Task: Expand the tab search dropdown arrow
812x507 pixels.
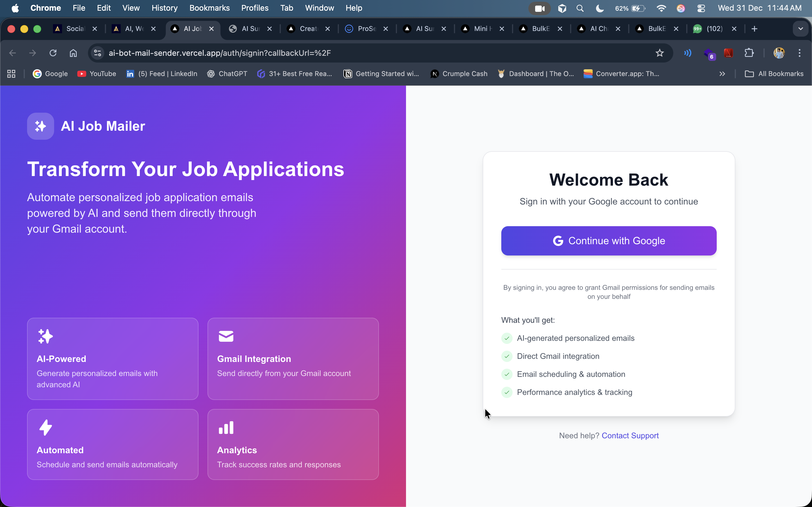Action: 801,29
